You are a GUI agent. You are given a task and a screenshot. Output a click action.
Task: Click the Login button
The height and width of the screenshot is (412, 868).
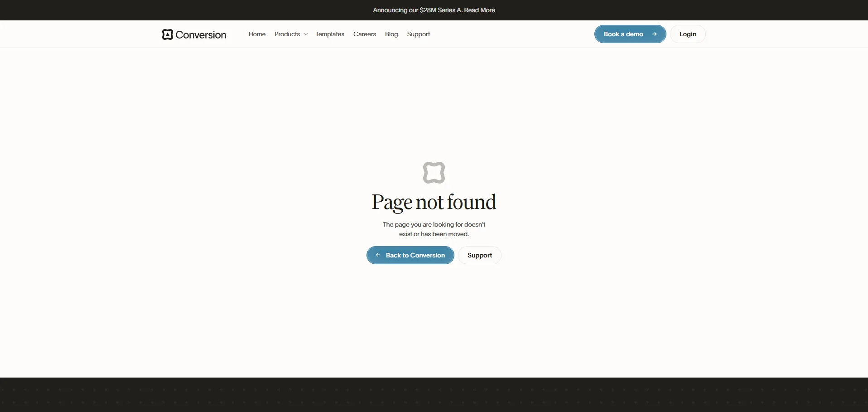click(687, 34)
